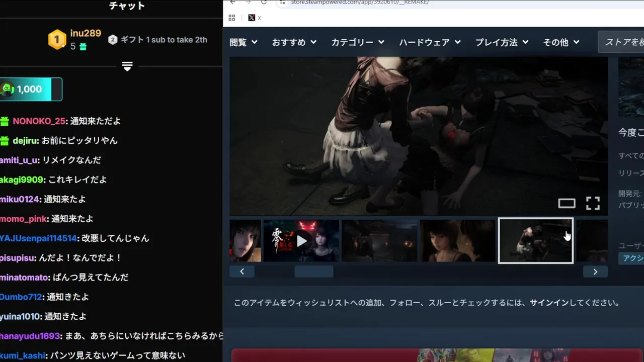Click the store search field
Screen dimensions: 644x362
click(x=621, y=42)
